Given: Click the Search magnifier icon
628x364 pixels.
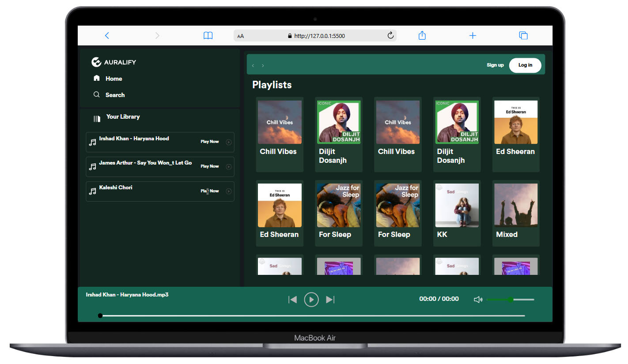Looking at the screenshot, I should [x=97, y=94].
